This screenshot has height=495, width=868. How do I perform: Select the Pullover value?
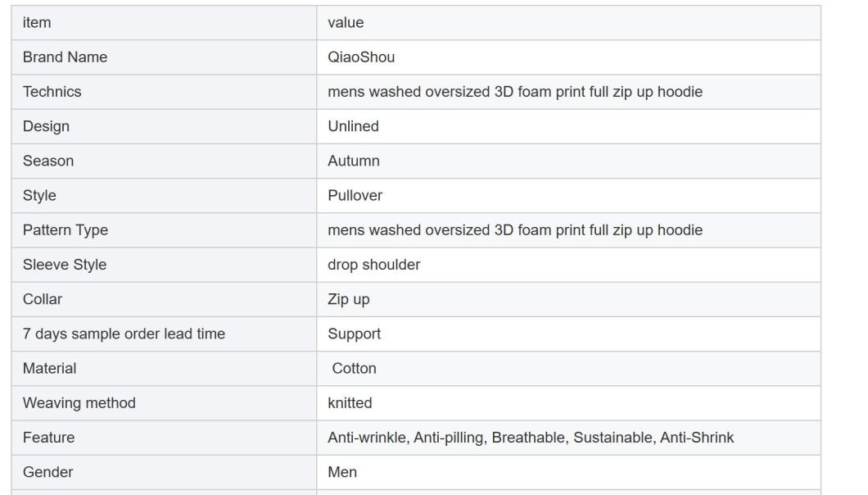[355, 195]
